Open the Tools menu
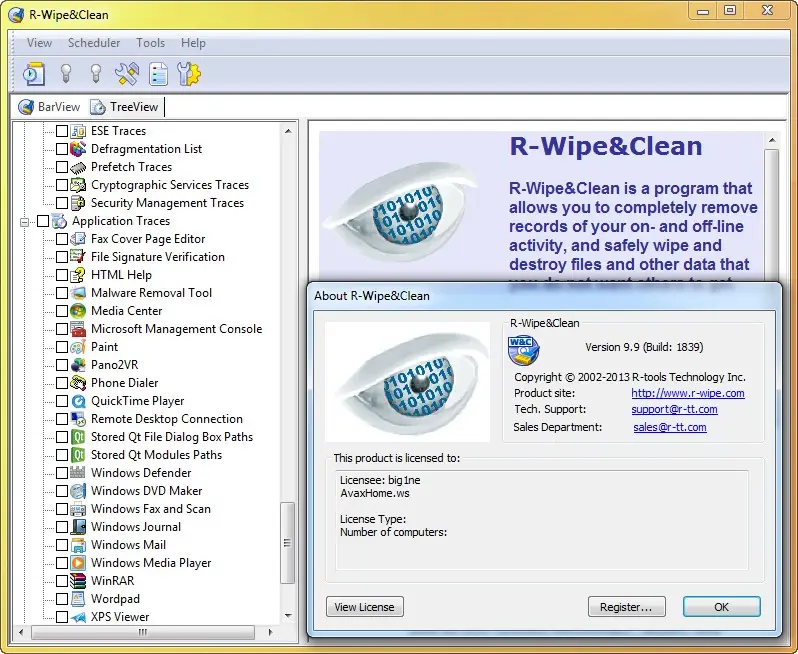Viewport: 798px width, 654px height. point(150,43)
